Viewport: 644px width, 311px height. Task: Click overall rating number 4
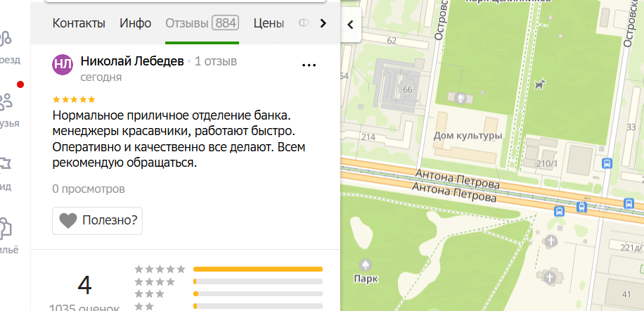coord(84,286)
